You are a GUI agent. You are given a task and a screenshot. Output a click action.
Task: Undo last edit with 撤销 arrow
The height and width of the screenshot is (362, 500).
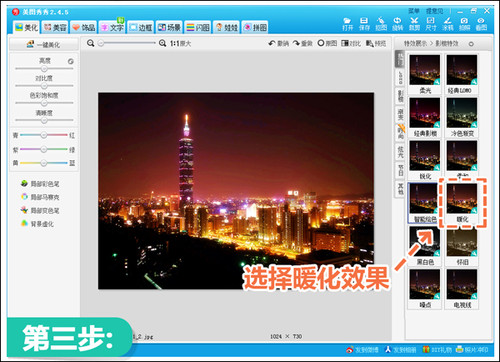point(278,43)
